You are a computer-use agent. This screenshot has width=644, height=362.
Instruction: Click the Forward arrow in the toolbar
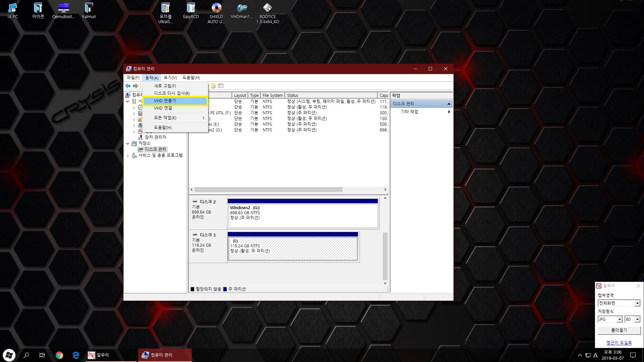click(x=136, y=86)
